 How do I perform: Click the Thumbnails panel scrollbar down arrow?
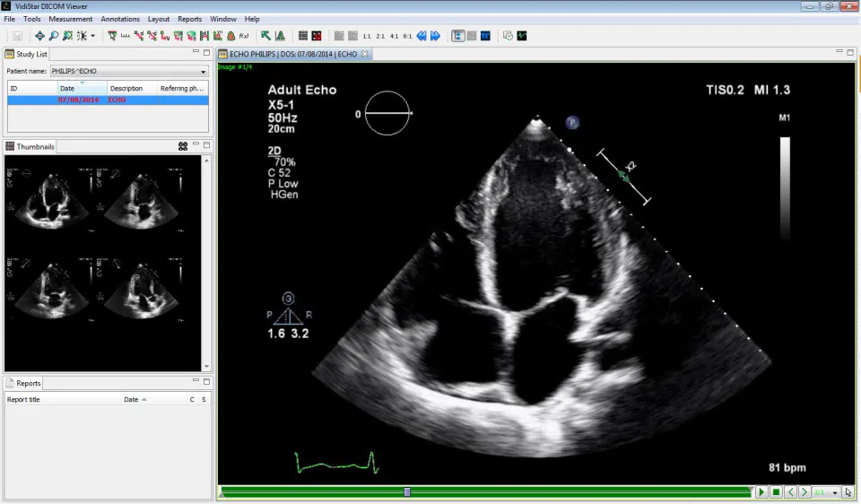pos(206,366)
